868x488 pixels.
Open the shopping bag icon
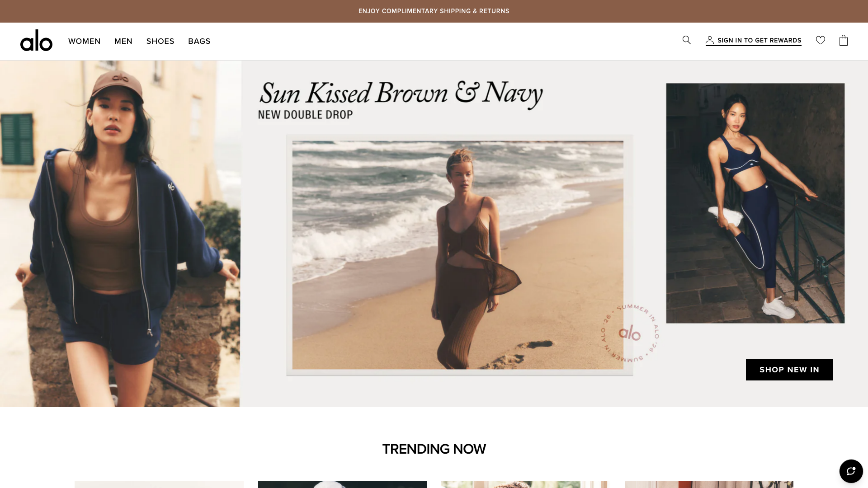(x=844, y=40)
